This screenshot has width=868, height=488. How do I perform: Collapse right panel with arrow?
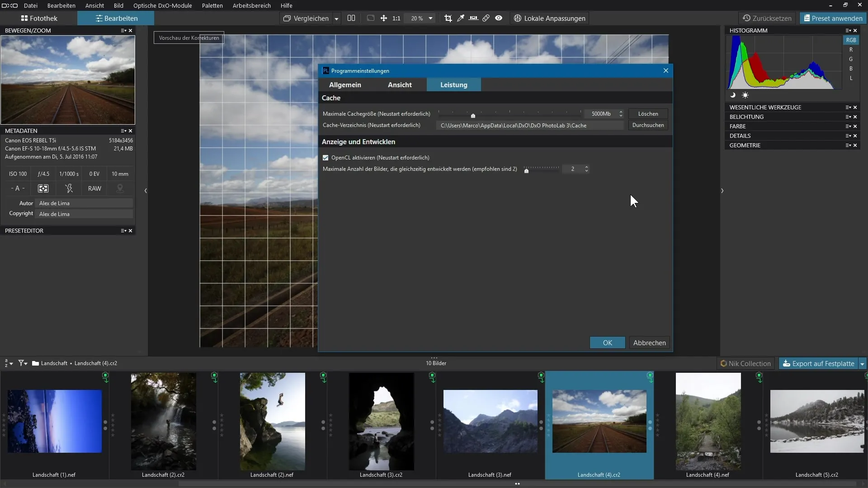point(722,191)
